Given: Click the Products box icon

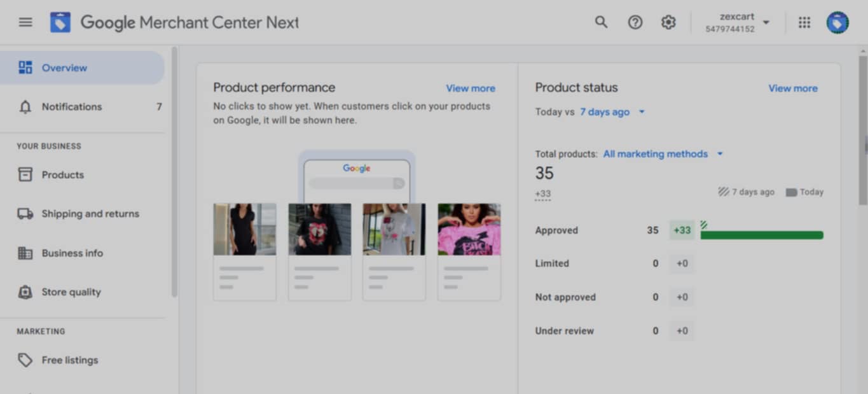Looking at the screenshot, I should (25, 174).
